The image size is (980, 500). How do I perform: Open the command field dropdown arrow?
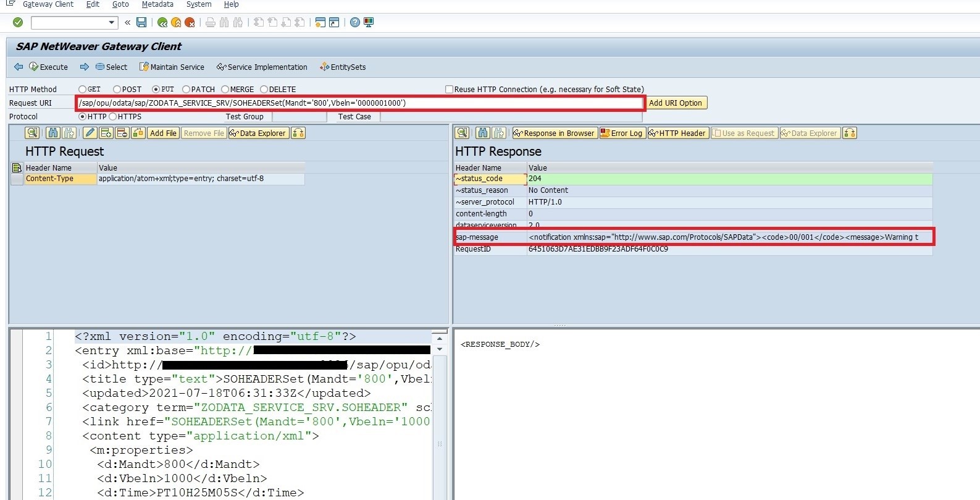(x=112, y=23)
